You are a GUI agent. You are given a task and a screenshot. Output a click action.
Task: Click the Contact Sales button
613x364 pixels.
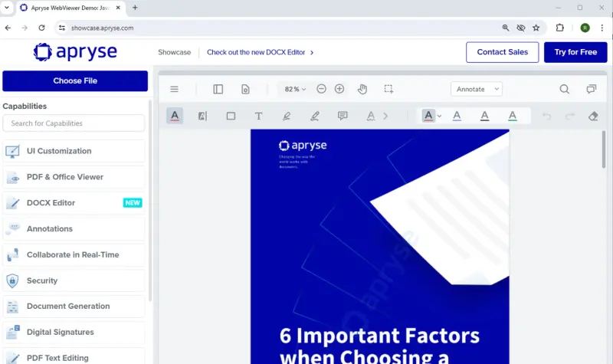tap(503, 52)
